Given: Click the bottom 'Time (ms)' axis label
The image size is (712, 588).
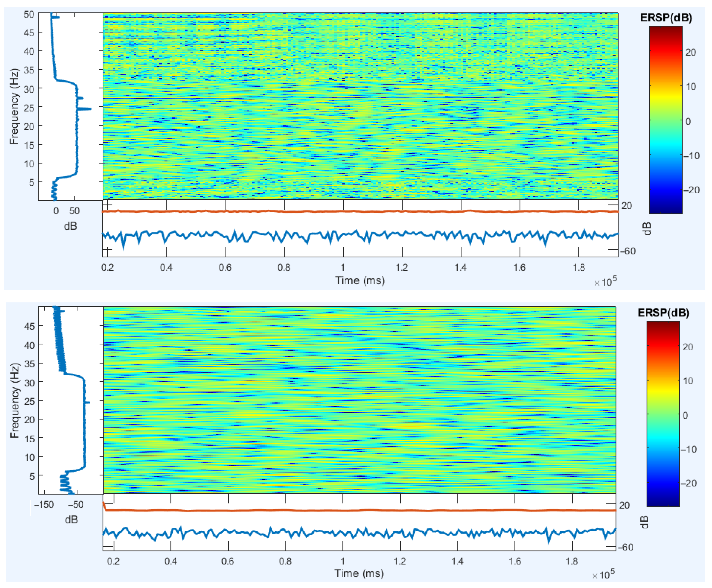Looking at the screenshot, I should tap(359, 573).
